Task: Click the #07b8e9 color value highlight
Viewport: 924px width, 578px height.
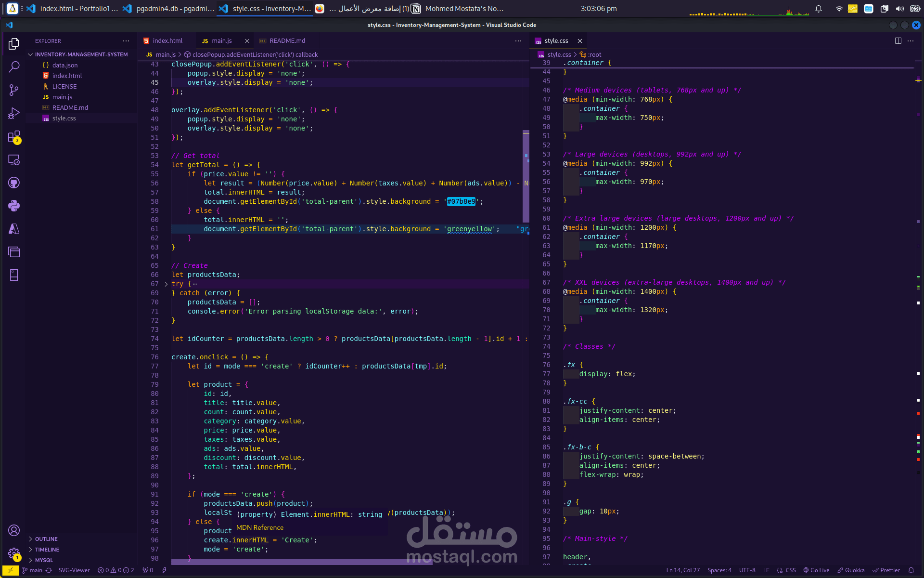Action: [x=461, y=202]
